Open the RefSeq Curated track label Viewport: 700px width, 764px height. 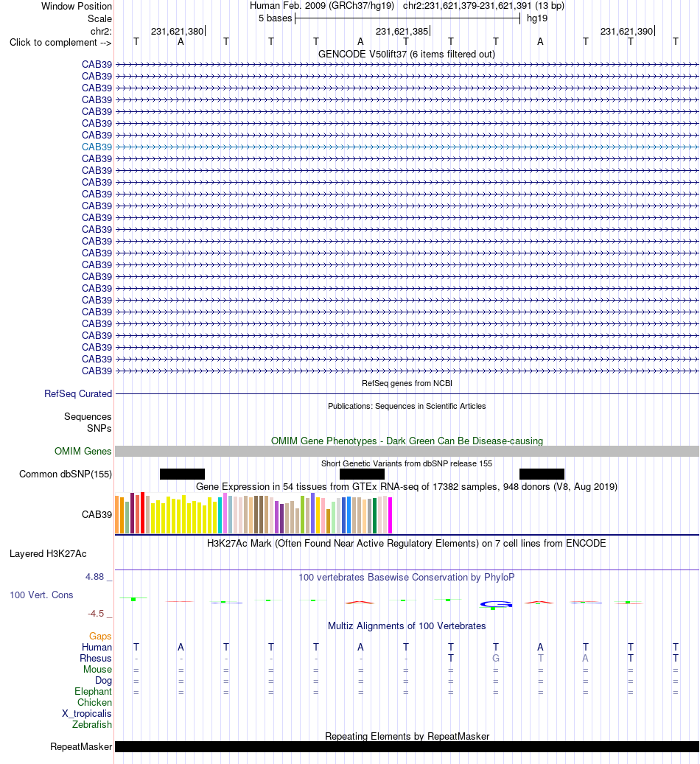coord(78,393)
